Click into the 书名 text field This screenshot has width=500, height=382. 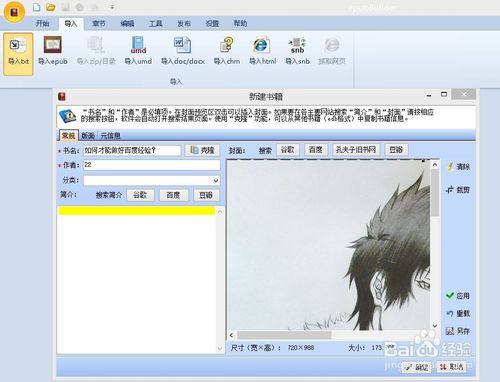(132, 150)
